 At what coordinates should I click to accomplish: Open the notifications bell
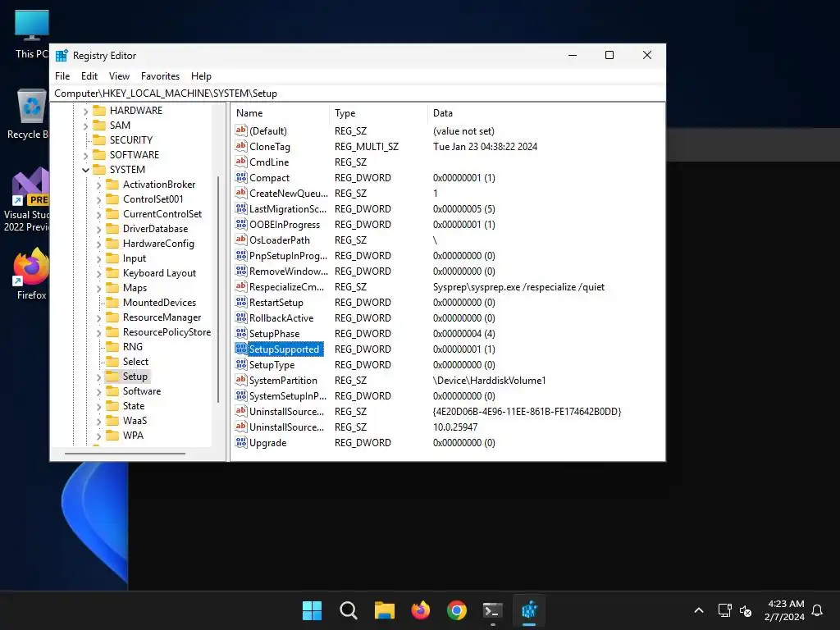[x=817, y=610]
